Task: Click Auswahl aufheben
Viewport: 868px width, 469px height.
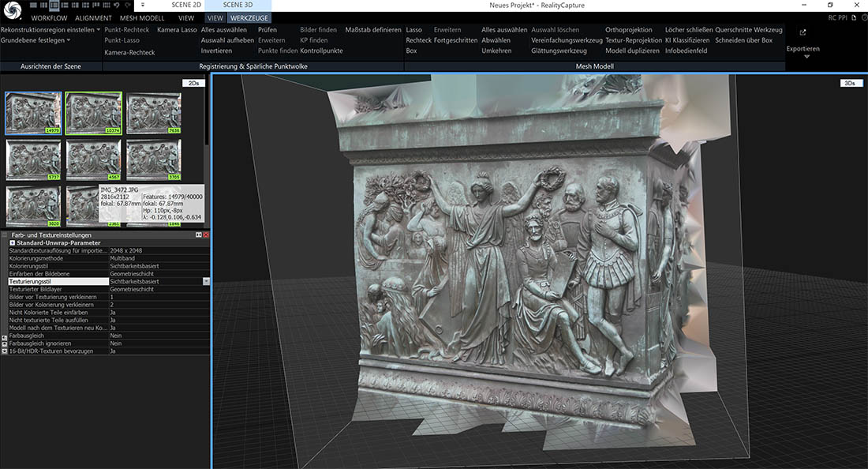Action: pos(227,40)
